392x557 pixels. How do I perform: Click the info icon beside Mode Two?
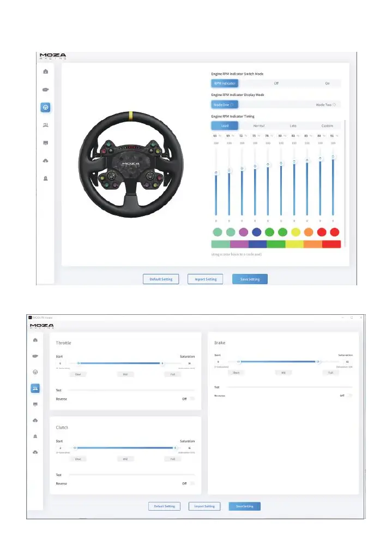[334, 105]
